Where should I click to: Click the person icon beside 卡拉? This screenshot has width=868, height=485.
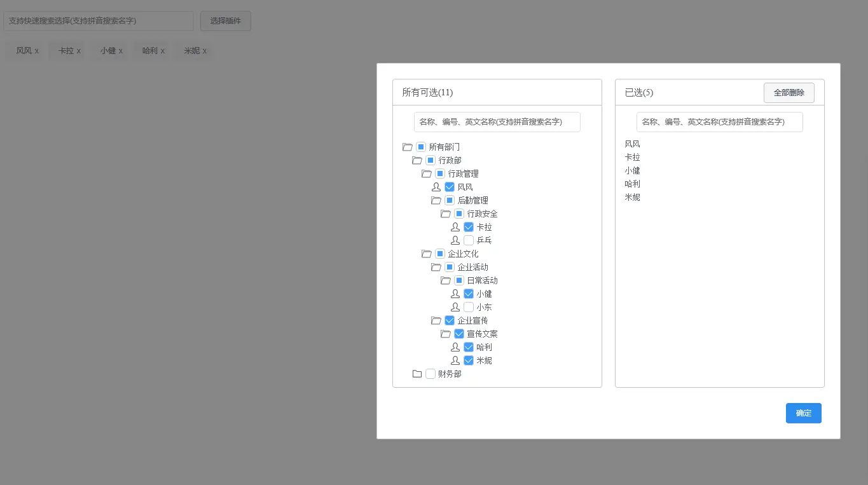pos(455,227)
